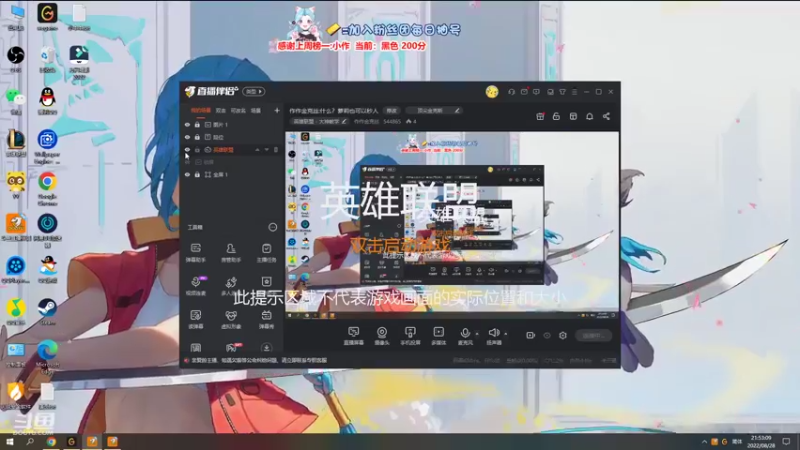
Task: Click the stream preview canvas
Action: [452, 225]
